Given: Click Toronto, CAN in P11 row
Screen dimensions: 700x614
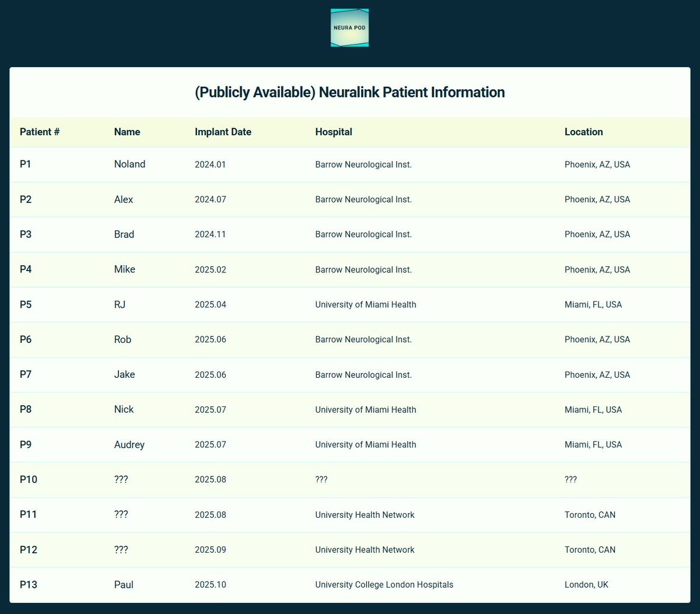Looking at the screenshot, I should 590,515.
